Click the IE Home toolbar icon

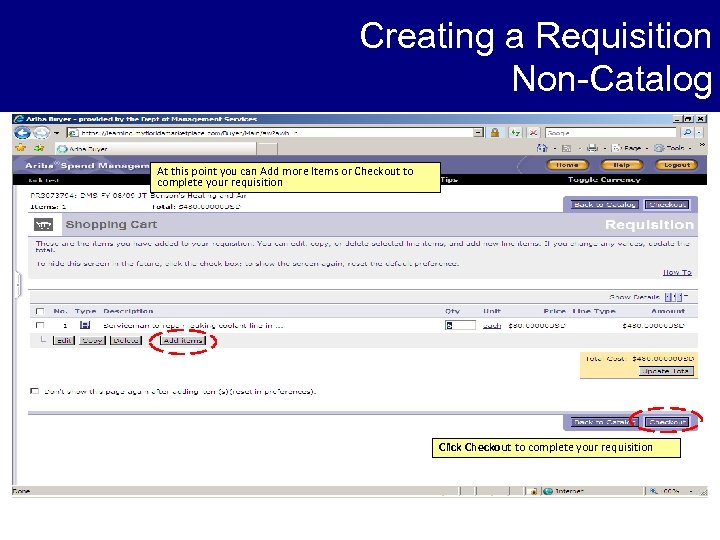(542, 148)
